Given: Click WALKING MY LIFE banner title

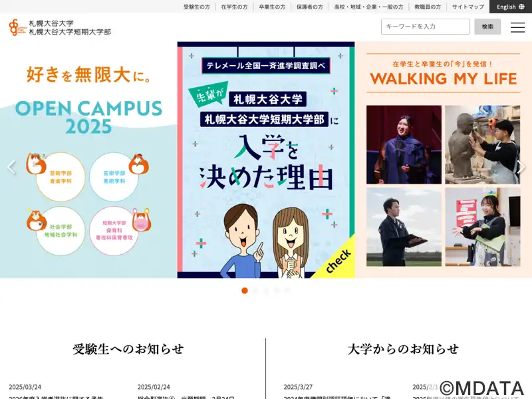Looking at the screenshot, I should (x=443, y=78).
